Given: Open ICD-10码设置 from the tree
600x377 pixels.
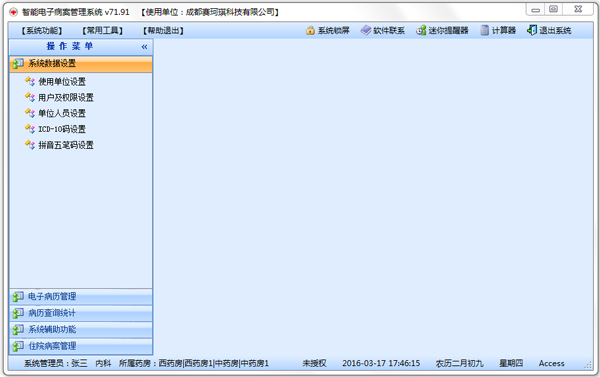Looking at the screenshot, I should pos(62,129).
